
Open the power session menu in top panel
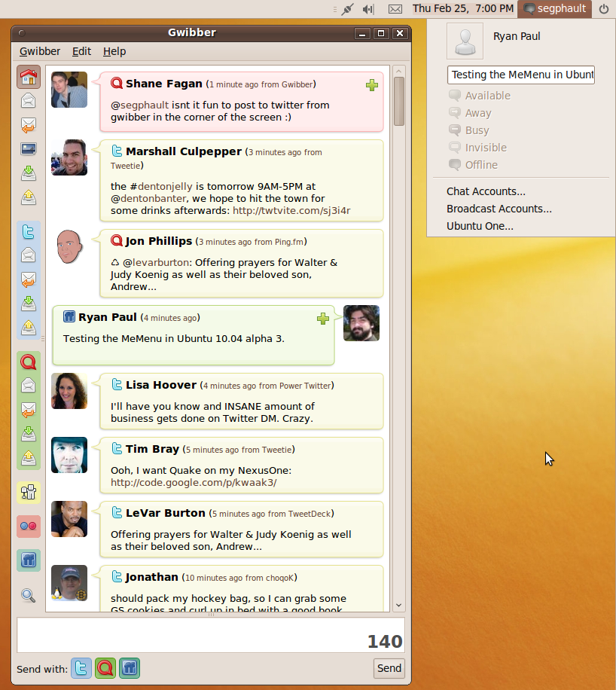click(x=604, y=9)
